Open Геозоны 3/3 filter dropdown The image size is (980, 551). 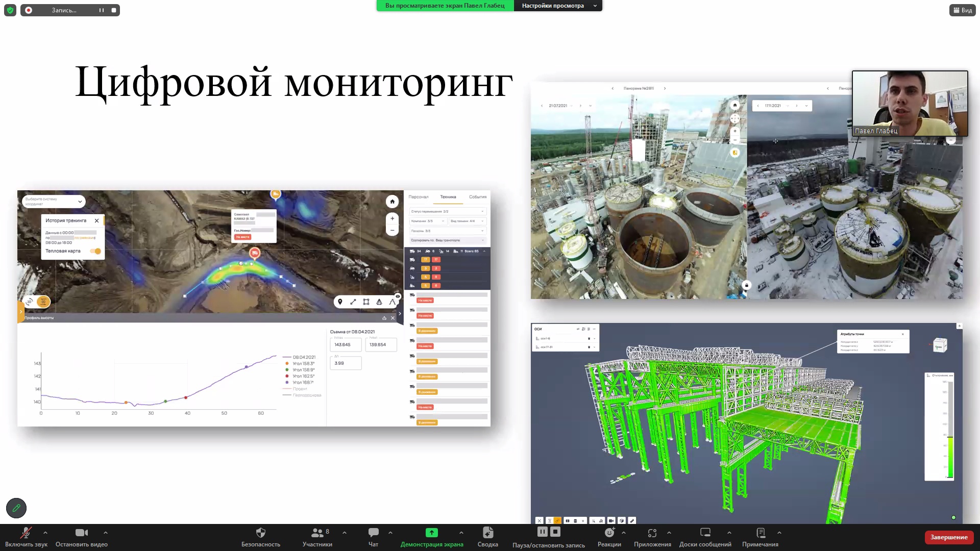point(448,231)
